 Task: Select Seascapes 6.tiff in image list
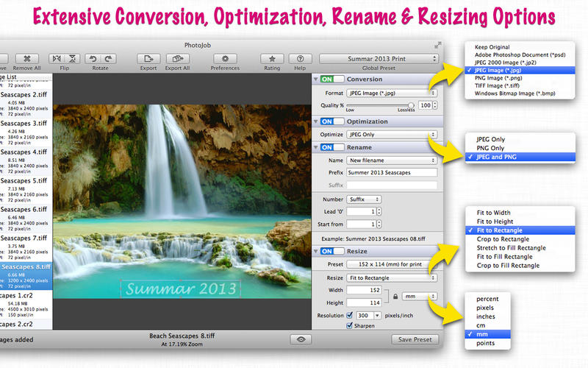(x=26, y=219)
